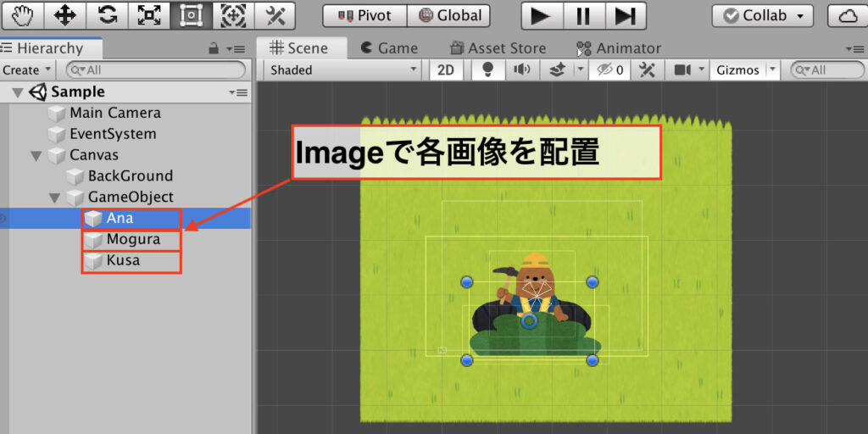Open the Collab dropdown

(x=762, y=16)
